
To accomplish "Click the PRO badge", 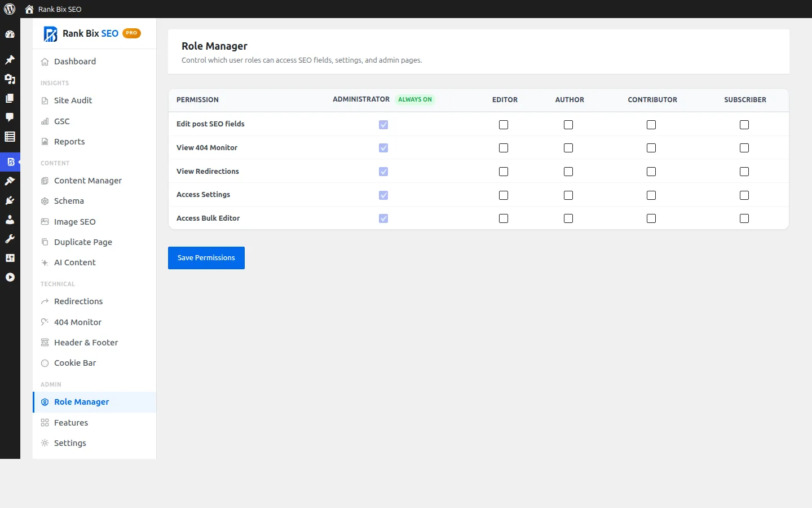I will [x=131, y=33].
